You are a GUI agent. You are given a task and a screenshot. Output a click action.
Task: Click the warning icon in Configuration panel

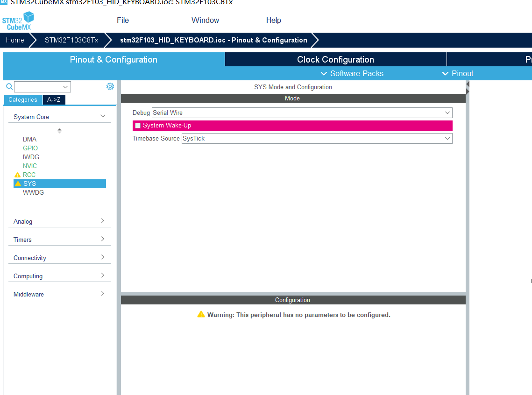coord(201,314)
